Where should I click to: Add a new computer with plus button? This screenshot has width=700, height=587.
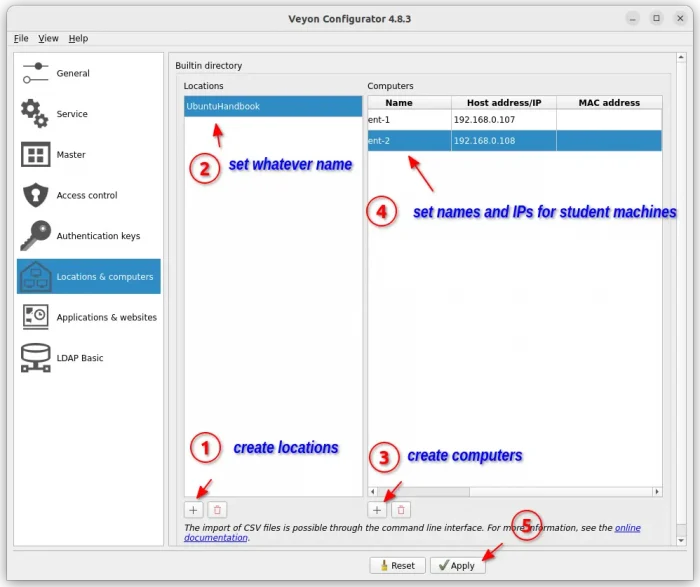377,510
